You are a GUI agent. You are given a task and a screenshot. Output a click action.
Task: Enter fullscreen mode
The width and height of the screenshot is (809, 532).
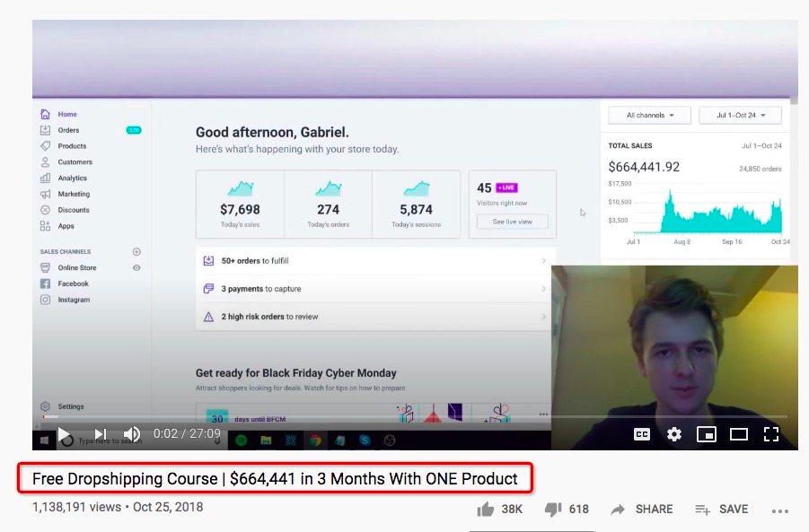tap(770, 434)
